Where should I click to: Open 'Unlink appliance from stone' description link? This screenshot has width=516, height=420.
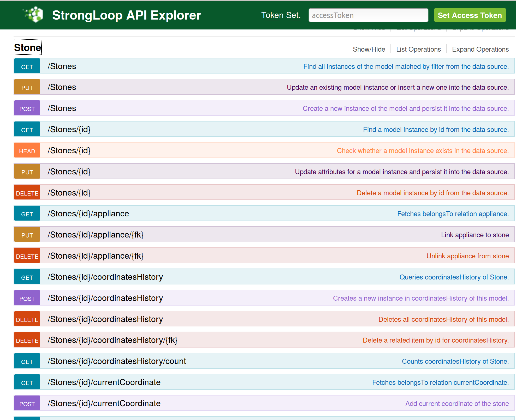click(x=467, y=256)
